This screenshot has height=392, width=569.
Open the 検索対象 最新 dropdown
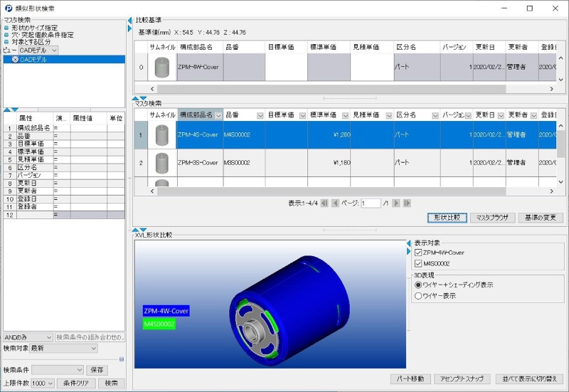click(x=93, y=349)
